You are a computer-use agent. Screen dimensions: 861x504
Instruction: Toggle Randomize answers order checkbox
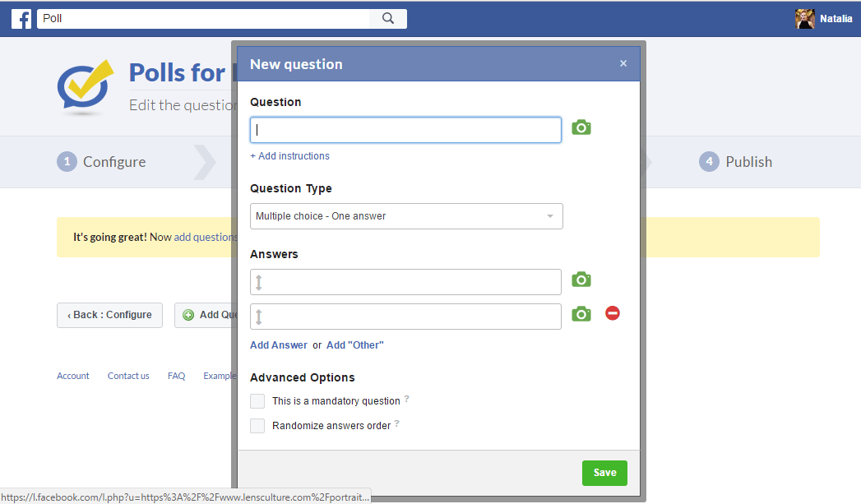pos(257,426)
